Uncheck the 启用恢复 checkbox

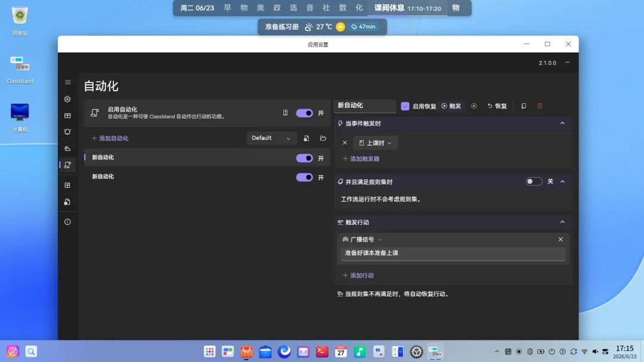click(405, 106)
